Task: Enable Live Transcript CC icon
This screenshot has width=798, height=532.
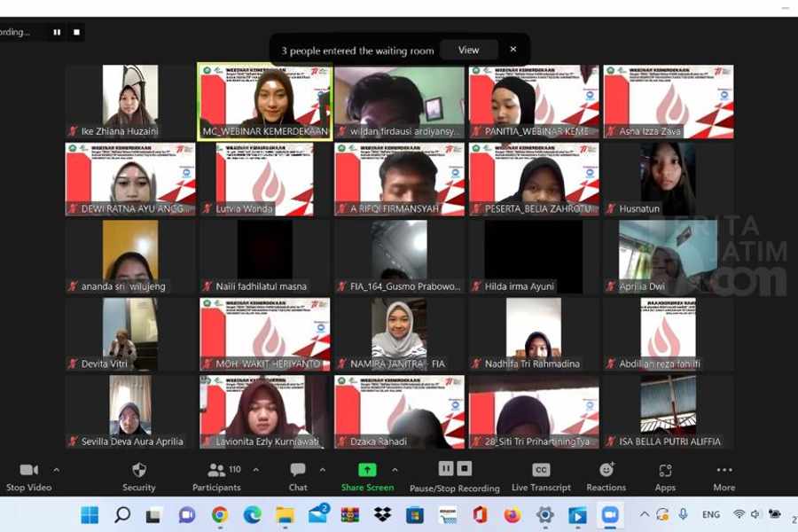Action: [x=541, y=469]
